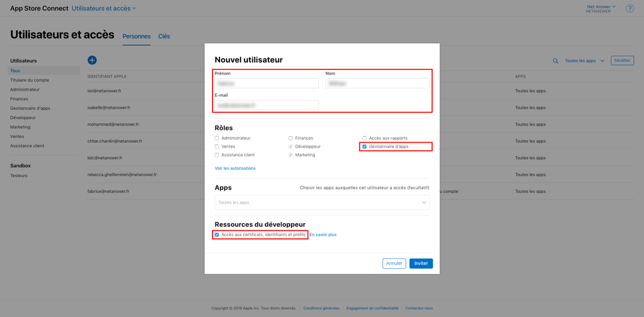Open the Engagement de confidentialité footer link

[x=372, y=308]
